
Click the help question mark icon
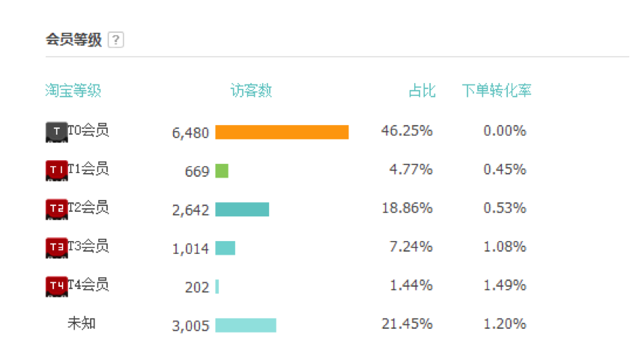[x=115, y=40]
